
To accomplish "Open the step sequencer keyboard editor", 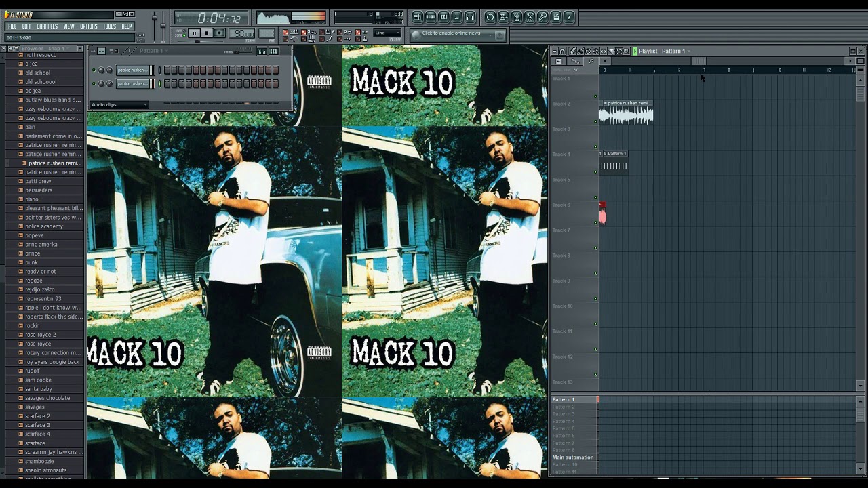I will point(273,52).
